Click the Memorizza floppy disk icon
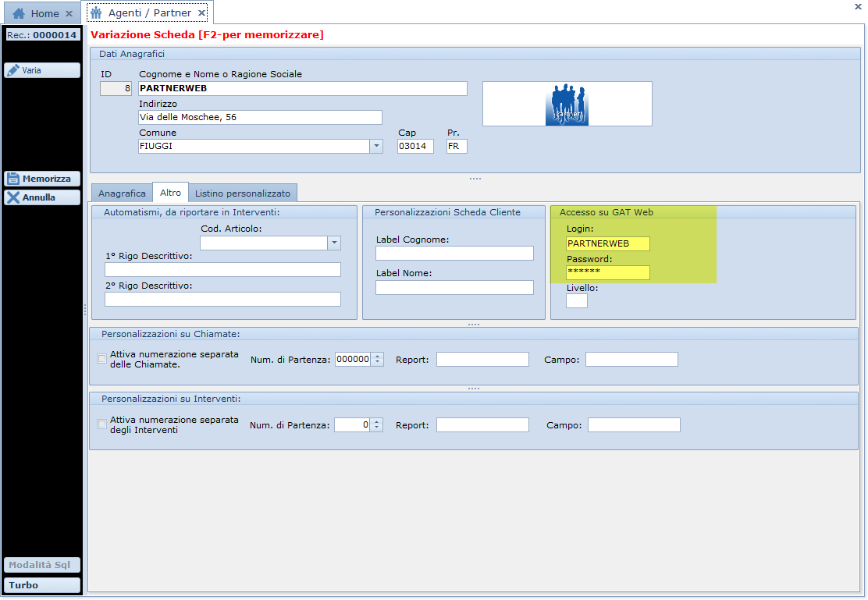The height and width of the screenshot is (600, 868). 12,179
